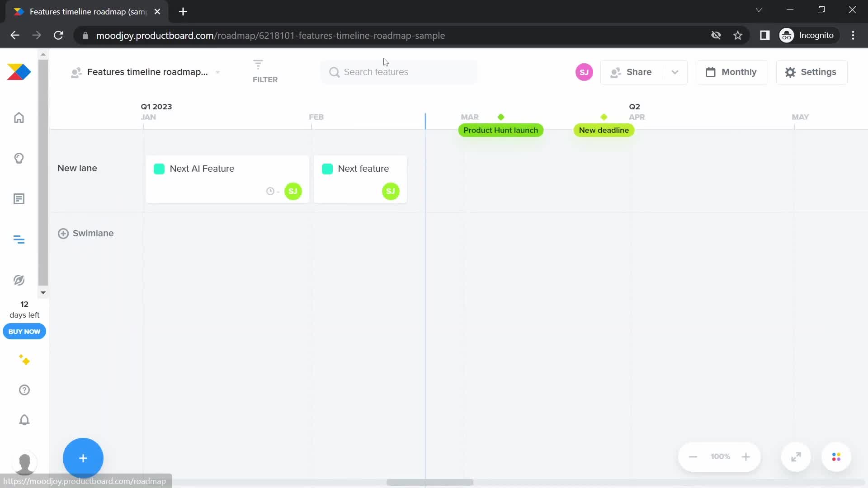Drag the horizontal scrollbar at bottom

pyautogui.click(x=428, y=483)
